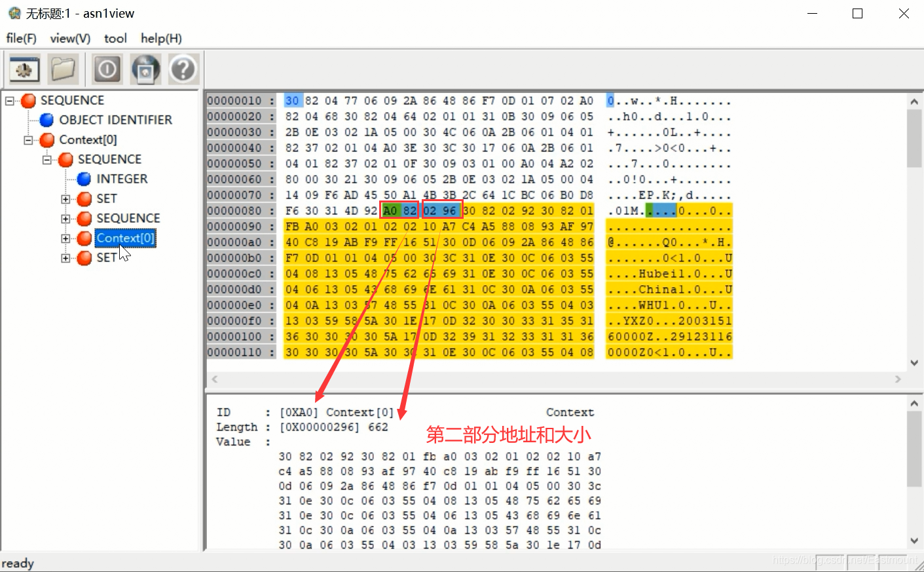Screen dimensions: 924x572
Task: Click the blue node icon of OBJECT IDENTIFIER
Action: [x=46, y=120]
